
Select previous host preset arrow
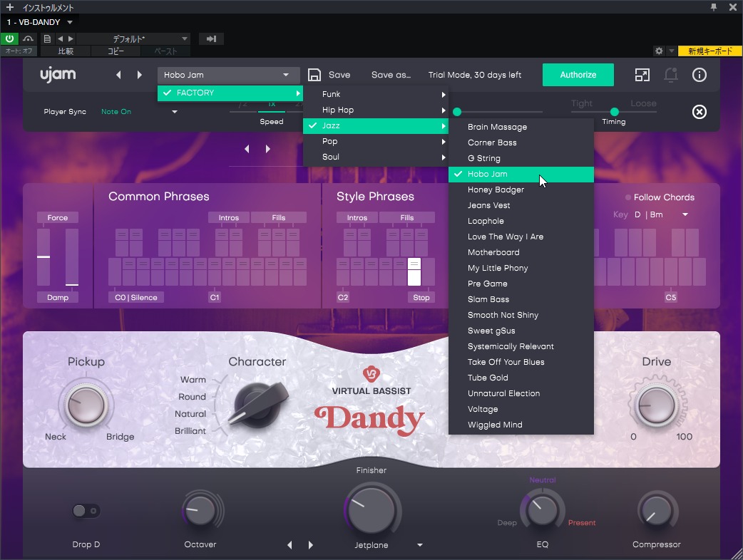[x=60, y=38]
